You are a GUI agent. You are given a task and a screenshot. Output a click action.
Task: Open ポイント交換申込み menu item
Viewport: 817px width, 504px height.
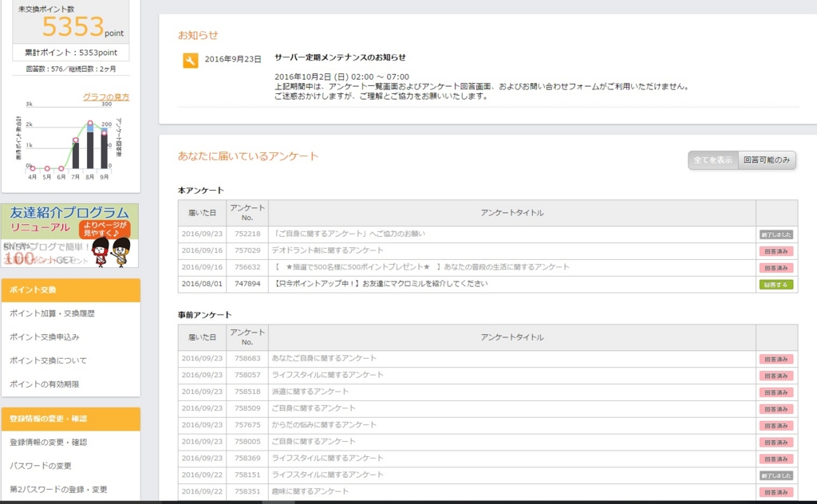(45, 337)
